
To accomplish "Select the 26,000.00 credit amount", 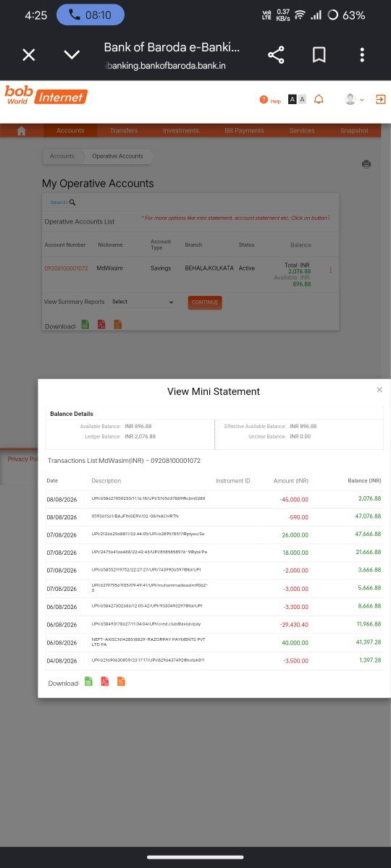I will pyautogui.click(x=295, y=535).
